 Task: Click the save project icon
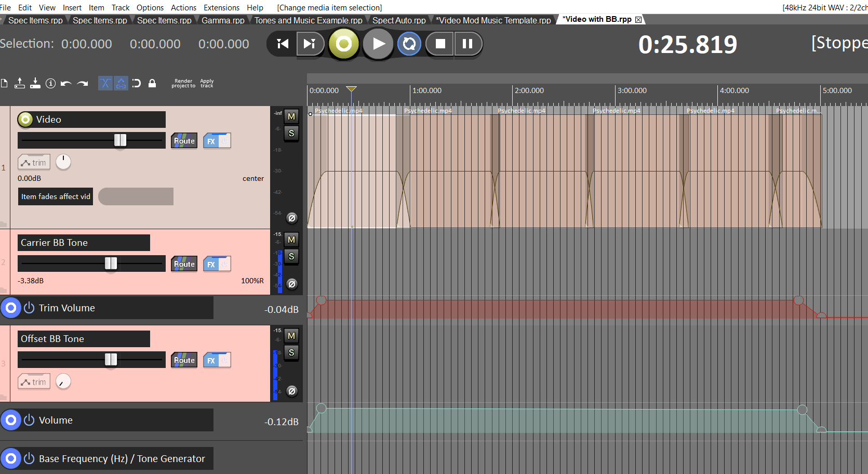tap(35, 83)
